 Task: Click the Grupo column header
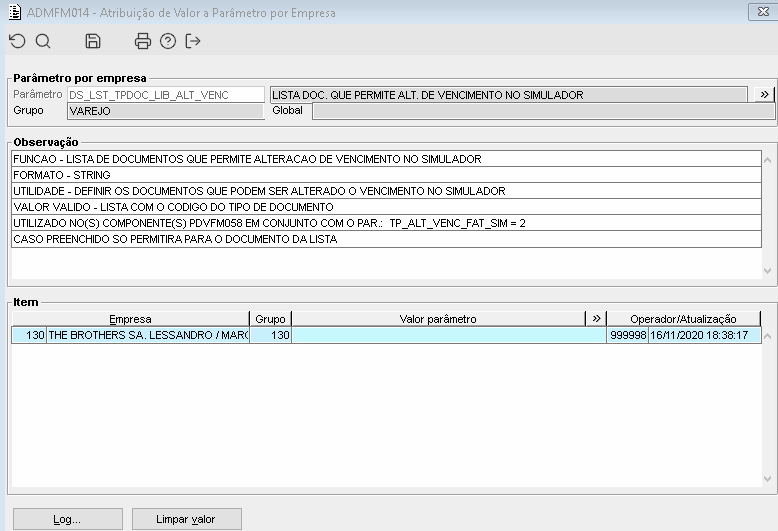click(270, 319)
